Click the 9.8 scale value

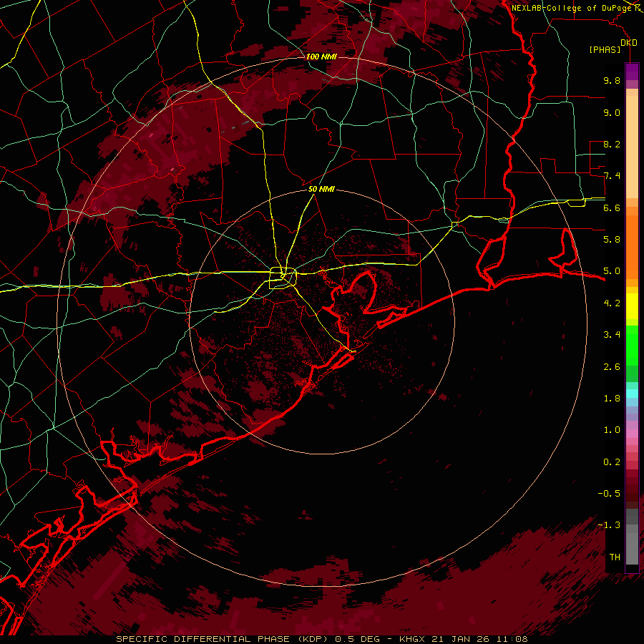(612, 80)
